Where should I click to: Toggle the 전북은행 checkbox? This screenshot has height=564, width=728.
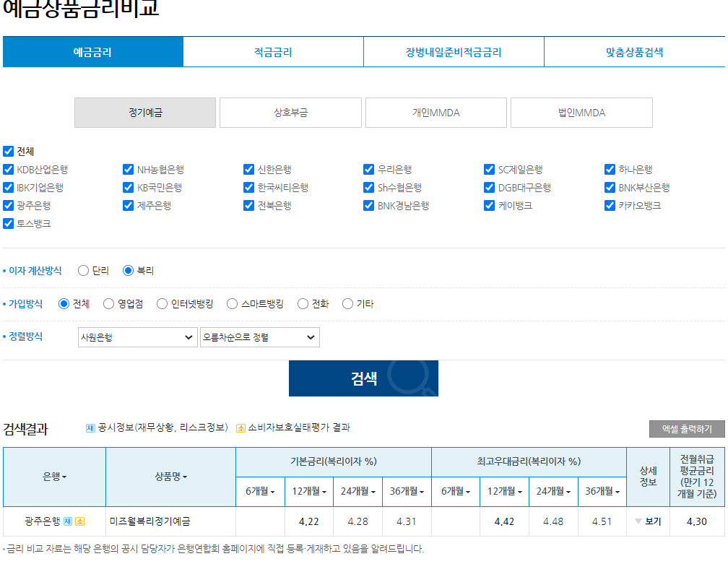249,206
